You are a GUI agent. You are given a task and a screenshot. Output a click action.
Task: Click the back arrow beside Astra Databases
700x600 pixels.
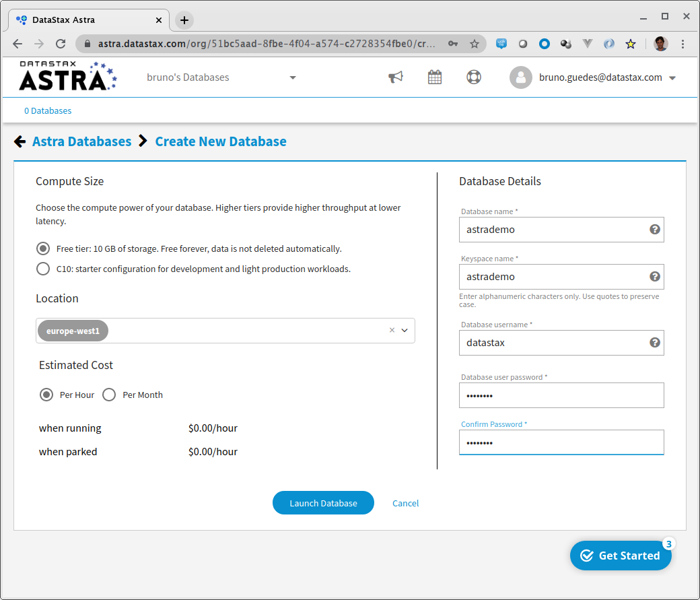tap(20, 141)
